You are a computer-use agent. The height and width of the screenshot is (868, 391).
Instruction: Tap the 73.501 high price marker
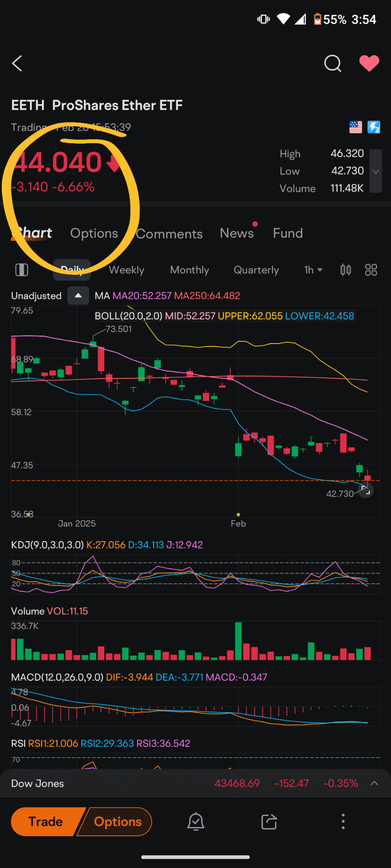pyautogui.click(x=119, y=329)
